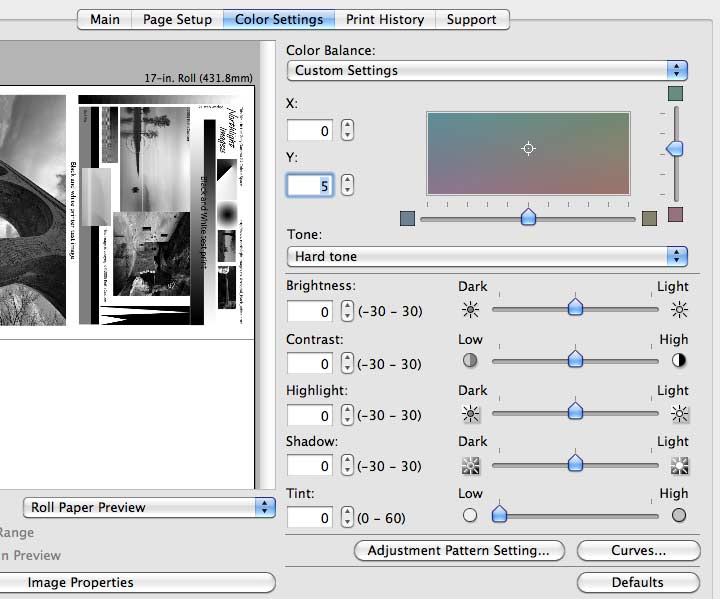This screenshot has height=599, width=720.
Task: Click the olive swatch right of horizontal slider
Action: 649,219
